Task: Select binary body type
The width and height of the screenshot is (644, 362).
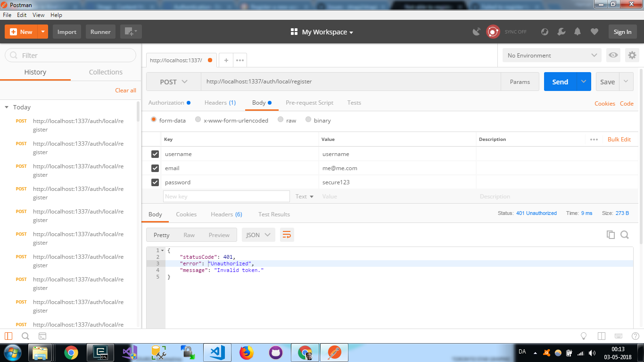Action: point(308,120)
